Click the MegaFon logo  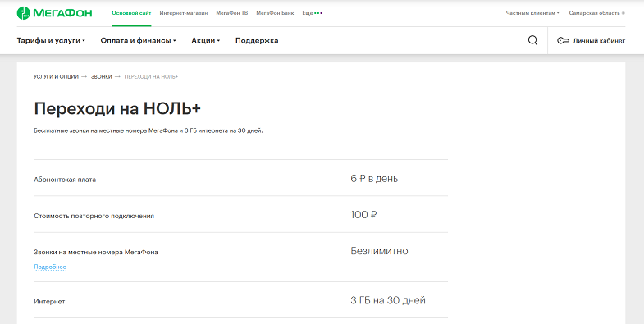[54, 13]
